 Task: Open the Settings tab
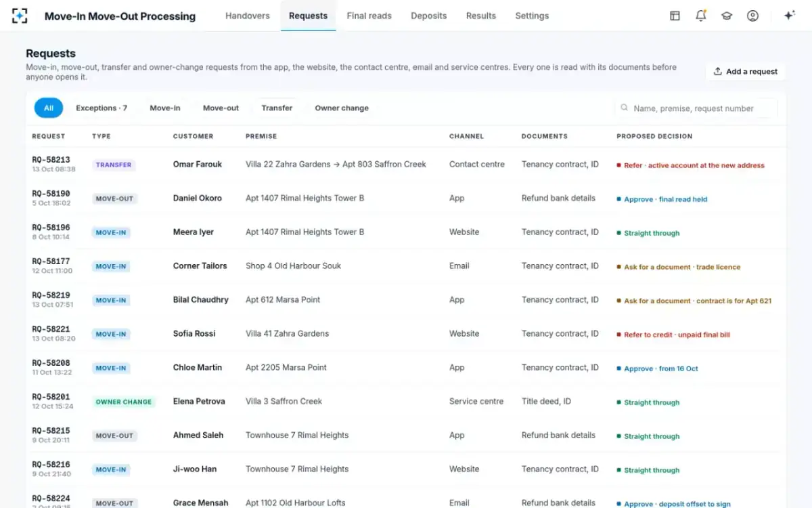click(532, 16)
